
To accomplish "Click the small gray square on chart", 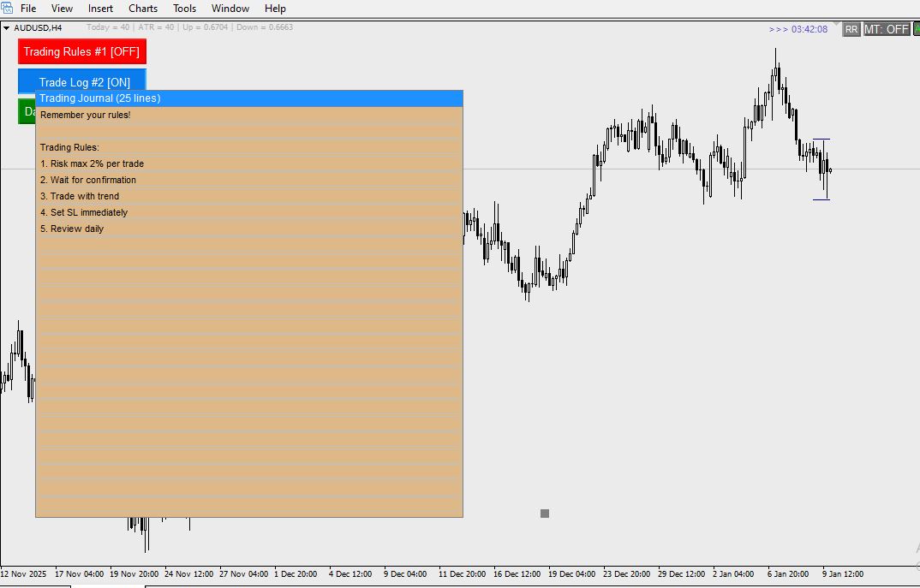I will click(x=545, y=514).
